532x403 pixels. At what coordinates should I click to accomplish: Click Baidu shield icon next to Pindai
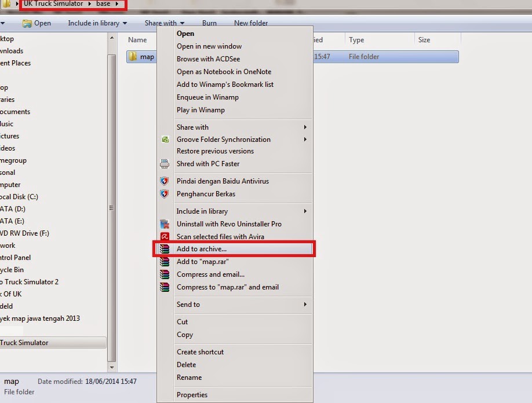point(165,181)
